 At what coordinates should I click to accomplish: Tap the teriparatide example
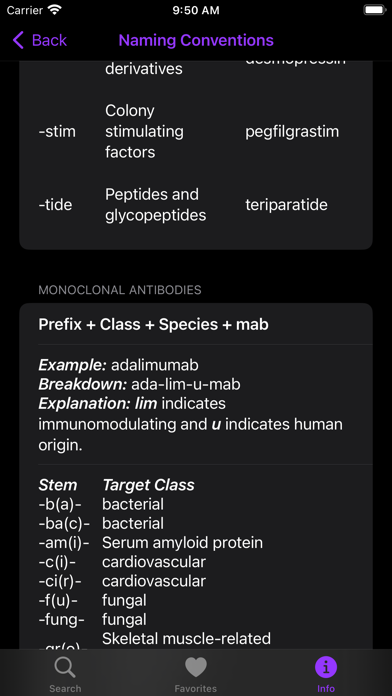(x=286, y=205)
